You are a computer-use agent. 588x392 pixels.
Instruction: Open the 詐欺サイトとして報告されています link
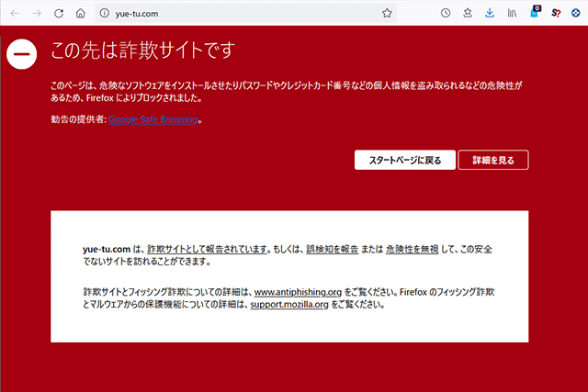[208, 249]
